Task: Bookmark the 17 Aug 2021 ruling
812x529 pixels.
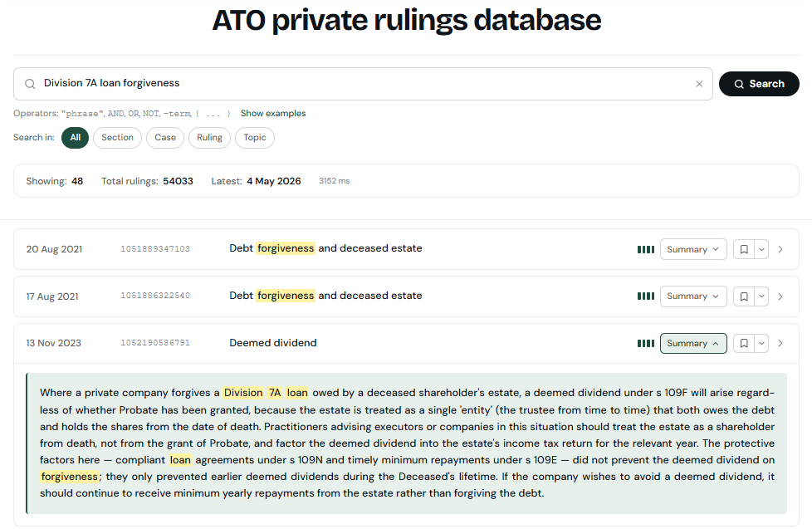Action: pos(744,296)
